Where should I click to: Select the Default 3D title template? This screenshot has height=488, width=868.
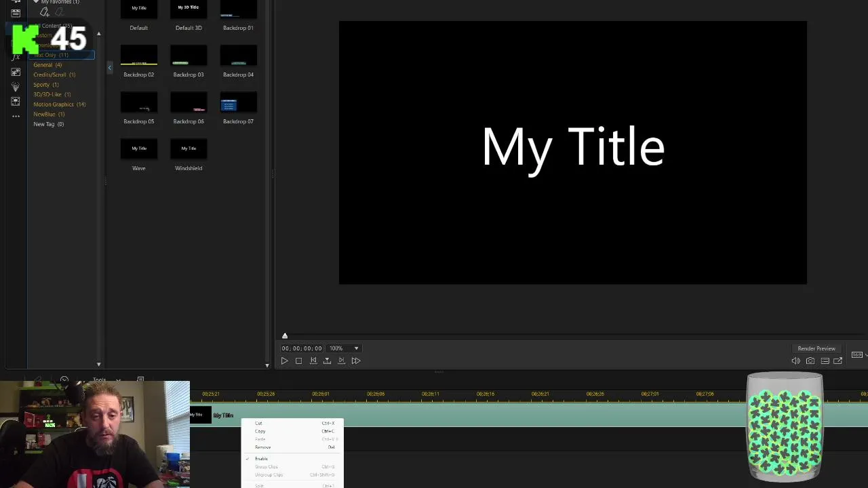[x=189, y=16]
